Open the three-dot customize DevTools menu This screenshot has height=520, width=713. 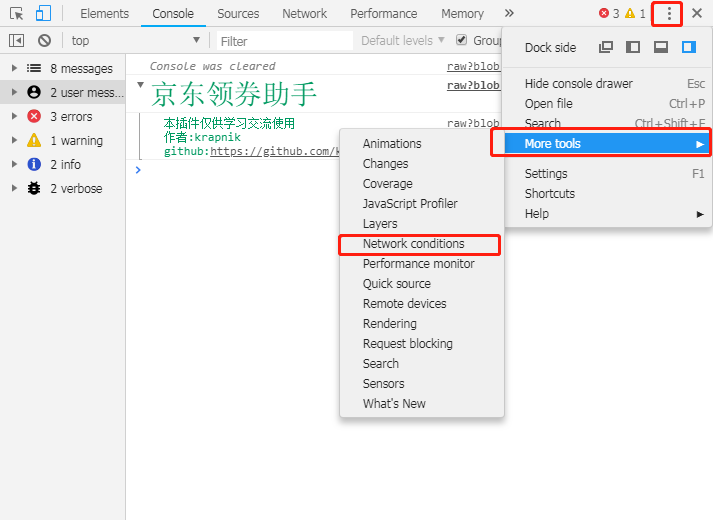(x=669, y=14)
